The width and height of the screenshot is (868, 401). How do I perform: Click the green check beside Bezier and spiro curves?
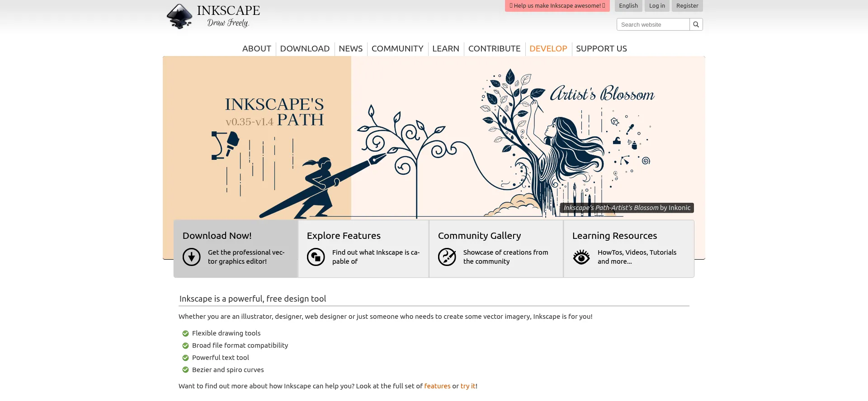point(185,370)
